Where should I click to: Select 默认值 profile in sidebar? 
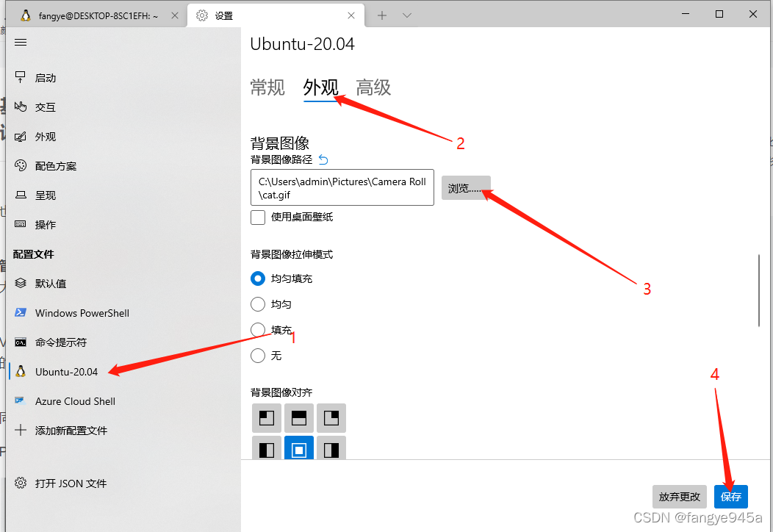(x=50, y=284)
